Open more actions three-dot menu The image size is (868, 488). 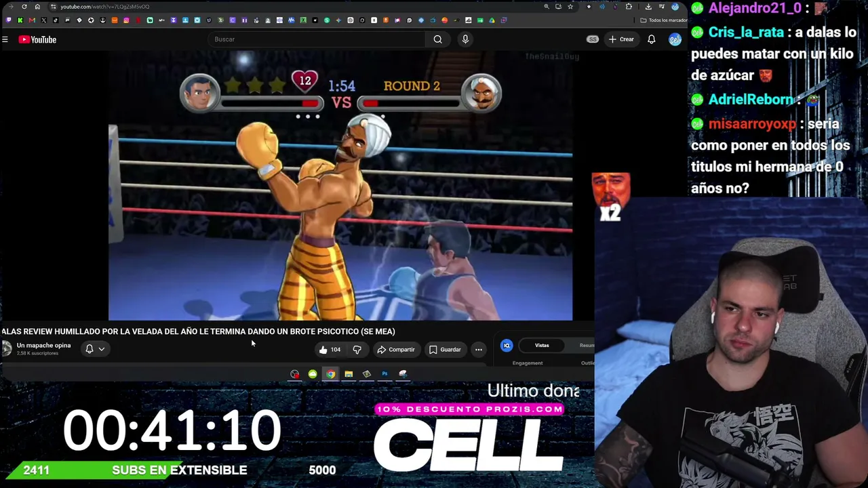(479, 350)
